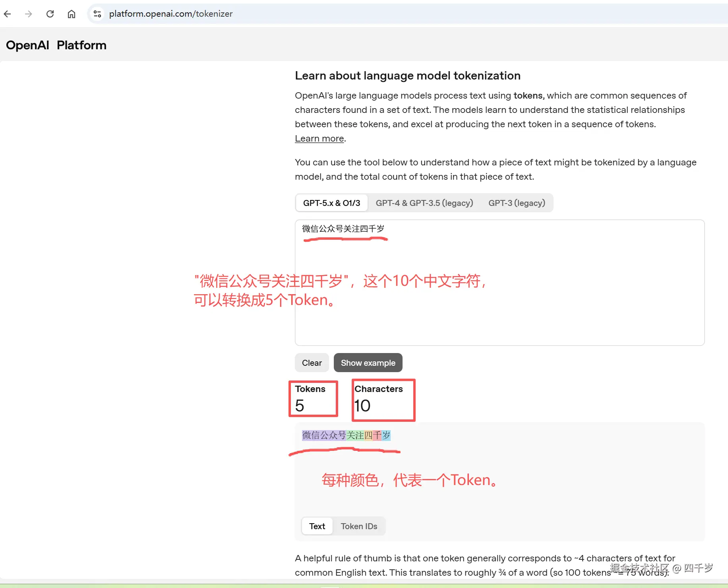Reload the current page
The image size is (728, 588).
point(50,14)
